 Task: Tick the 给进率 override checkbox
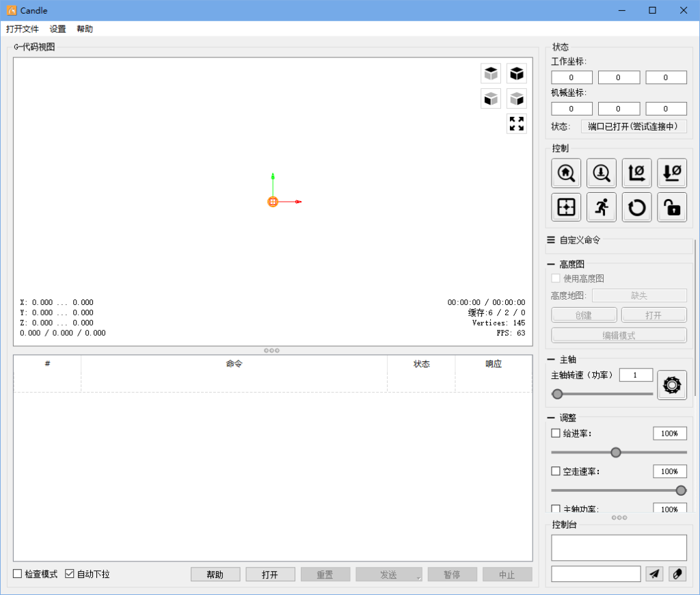[556, 433]
